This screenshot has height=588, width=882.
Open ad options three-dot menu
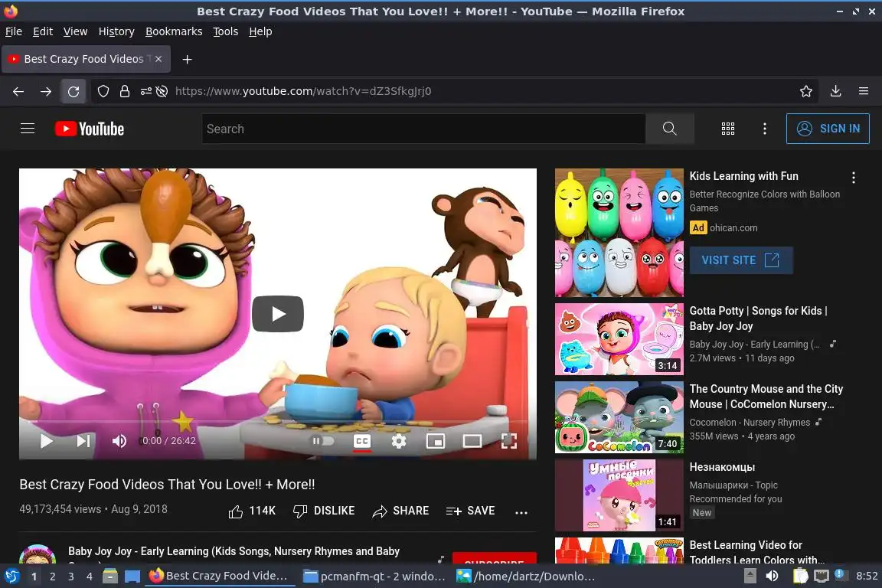click(x=854, y=178)
